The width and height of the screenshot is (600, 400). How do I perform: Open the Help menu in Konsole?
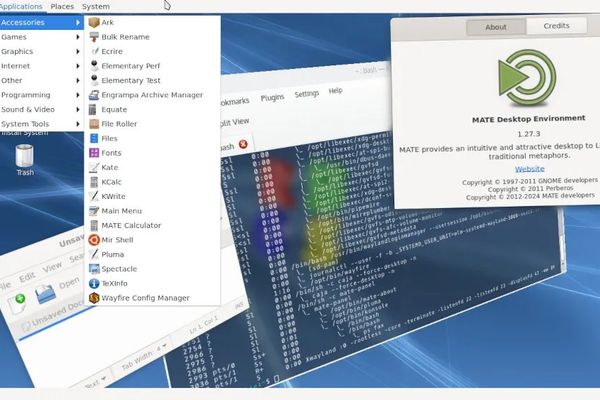(335, 91)
